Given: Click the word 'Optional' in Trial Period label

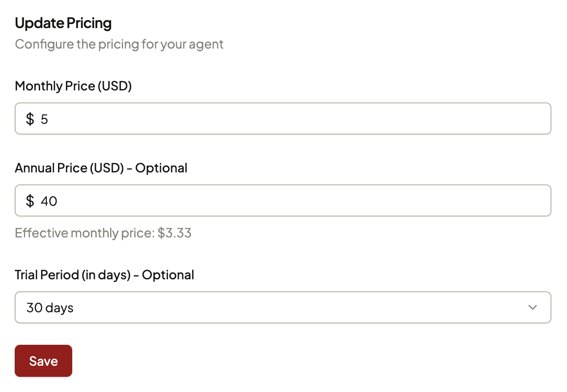Looking at the screenshot, I should (x=168, y=275).
